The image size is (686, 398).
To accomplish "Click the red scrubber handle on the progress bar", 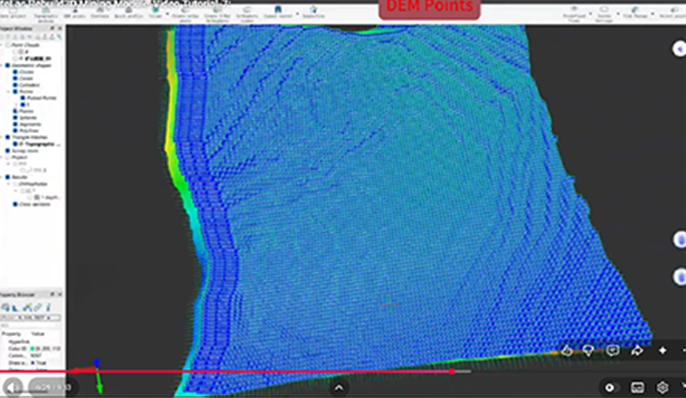I will coord(452,371).
